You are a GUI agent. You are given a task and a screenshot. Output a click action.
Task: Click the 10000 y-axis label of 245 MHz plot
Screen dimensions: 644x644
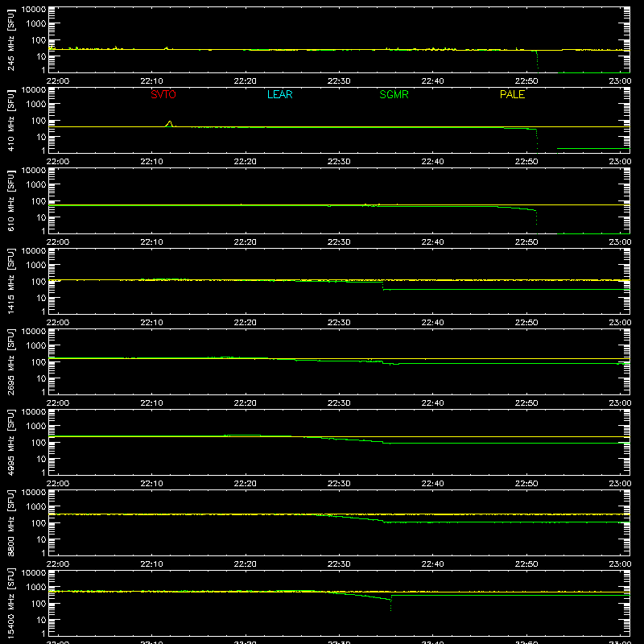(x=34, y=10)
